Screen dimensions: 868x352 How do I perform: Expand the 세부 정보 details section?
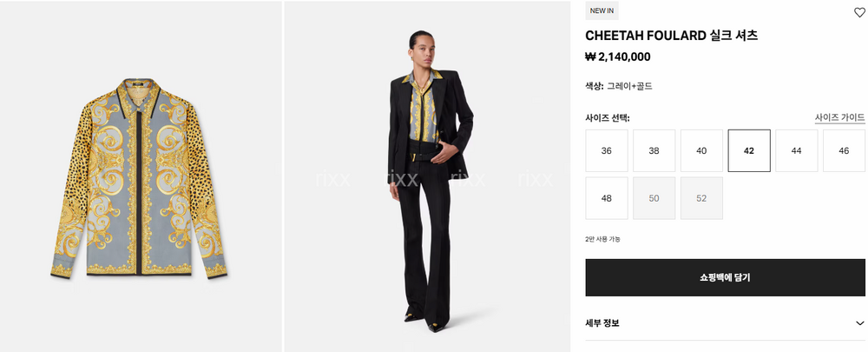coord(859,323)
